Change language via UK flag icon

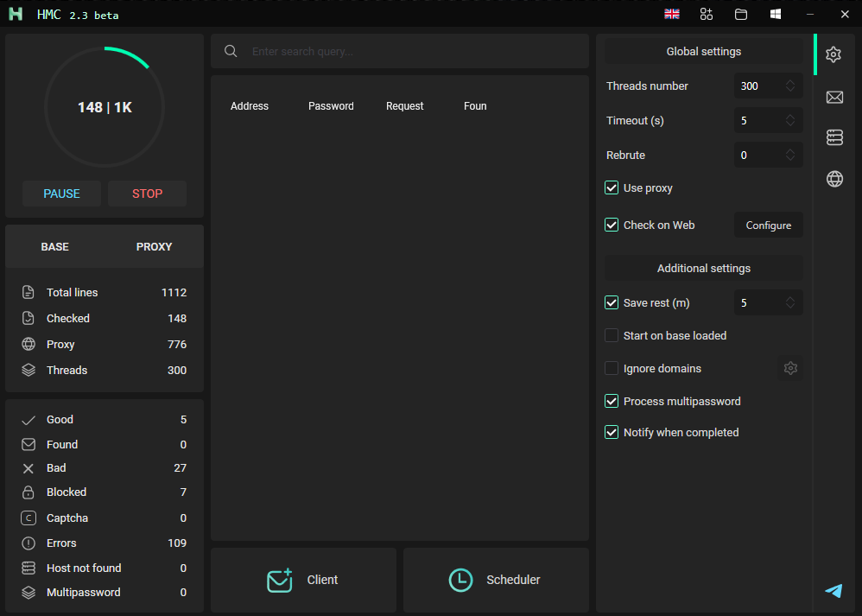[x=672, y=15]
